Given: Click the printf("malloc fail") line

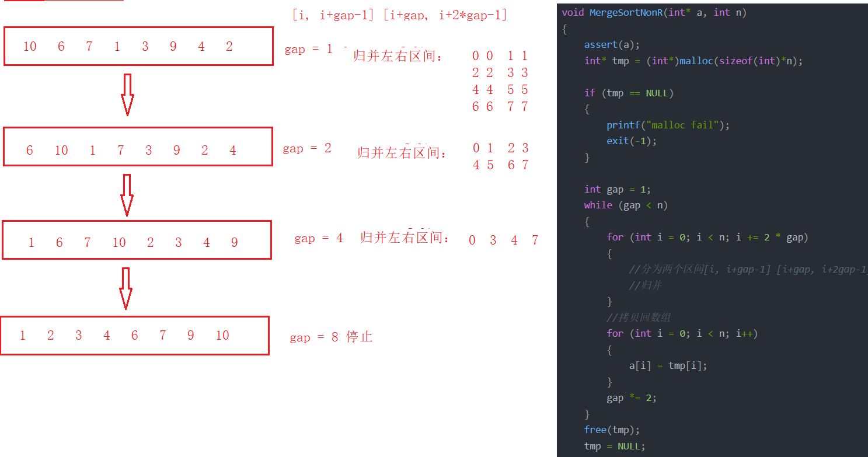Looking at the screenshot, I should coord(668,125).
